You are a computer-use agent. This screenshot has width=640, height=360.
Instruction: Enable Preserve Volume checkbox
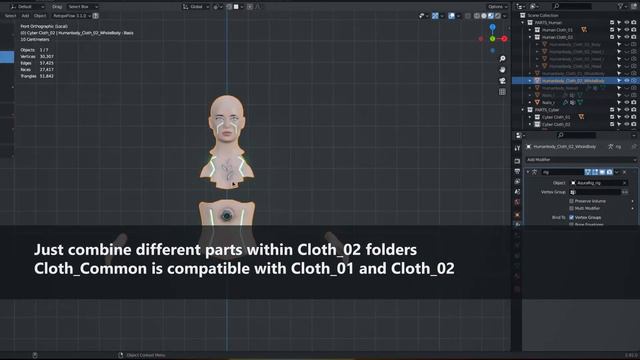coord(571,201)
